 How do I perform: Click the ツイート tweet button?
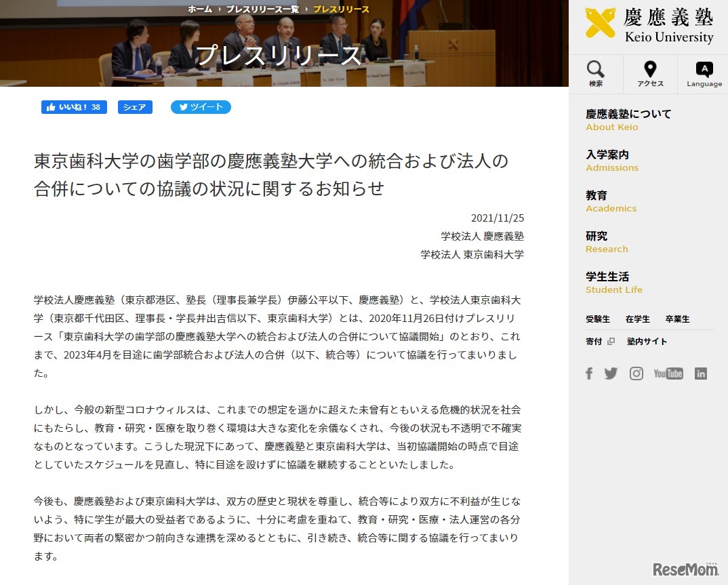[201, 107]
